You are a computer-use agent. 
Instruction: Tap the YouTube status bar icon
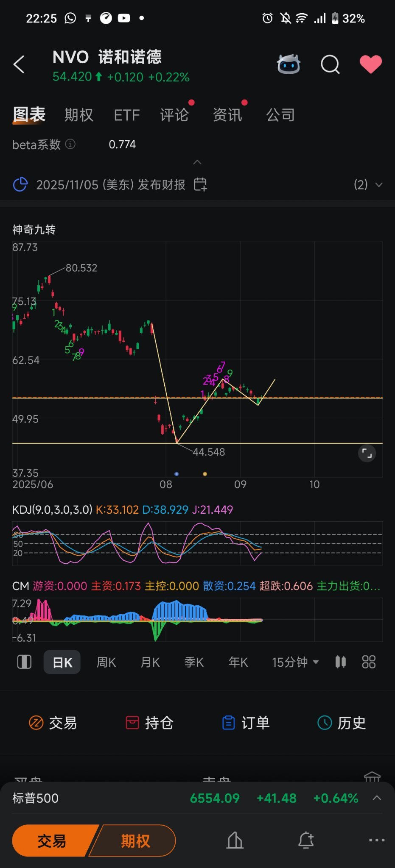click(x=124, y=18)
